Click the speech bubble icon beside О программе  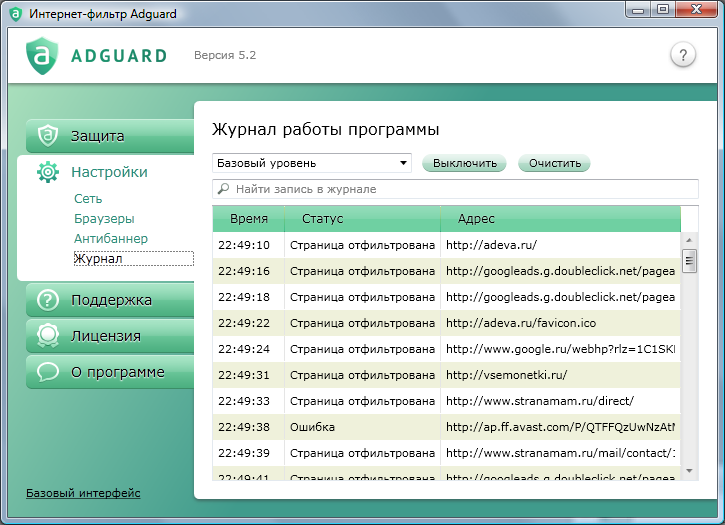(x=48, y=372)
